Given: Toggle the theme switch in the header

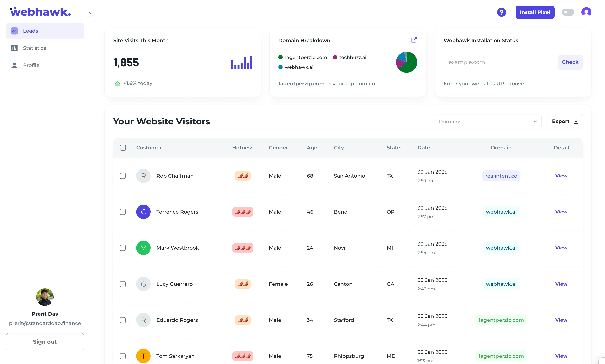Looking at the screenshot, I should [x=568, y=12].
